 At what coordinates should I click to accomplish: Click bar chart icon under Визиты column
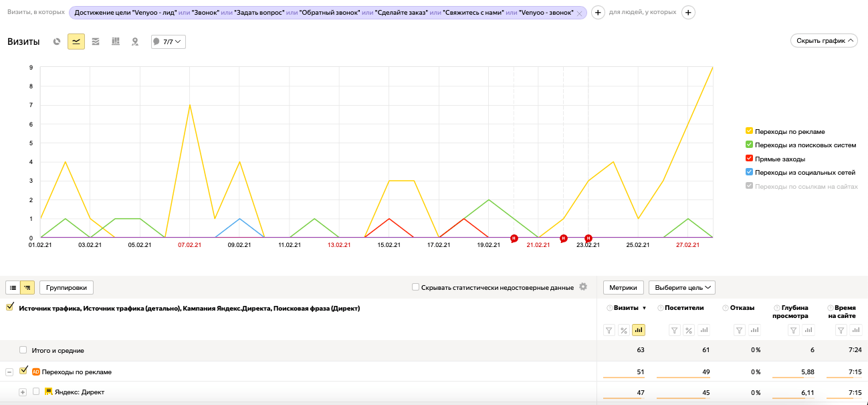(638, 330)
